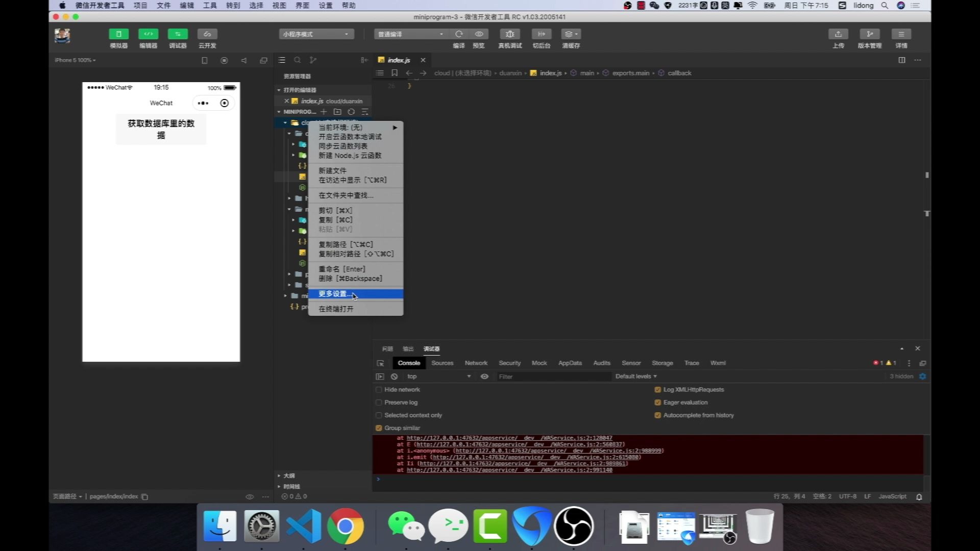Enable the Preserve log checkbox
This screenshot has height=551, width=980.
click(379, 403)
